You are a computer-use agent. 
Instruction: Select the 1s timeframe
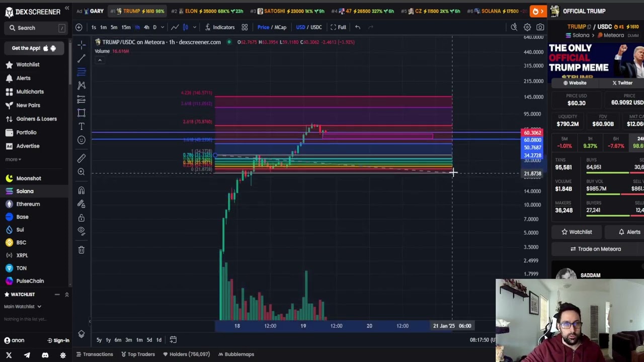pyautogui.click(x=94, y=27)
